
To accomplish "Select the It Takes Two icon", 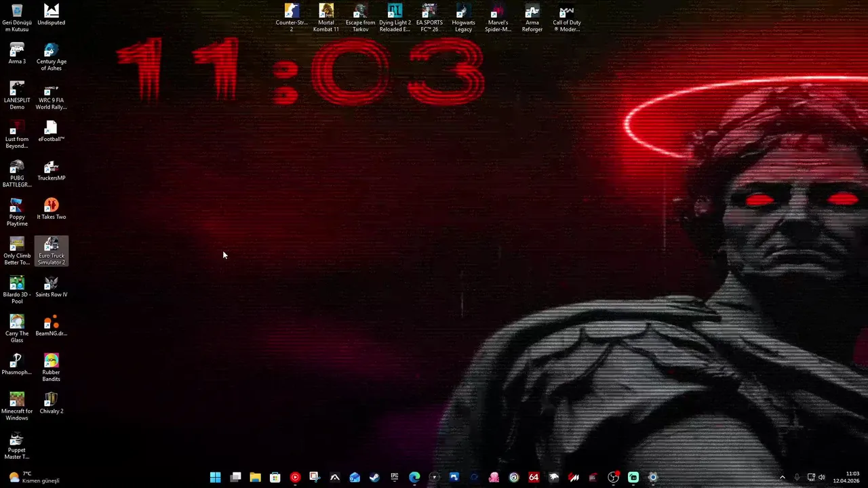I will 51,209.
